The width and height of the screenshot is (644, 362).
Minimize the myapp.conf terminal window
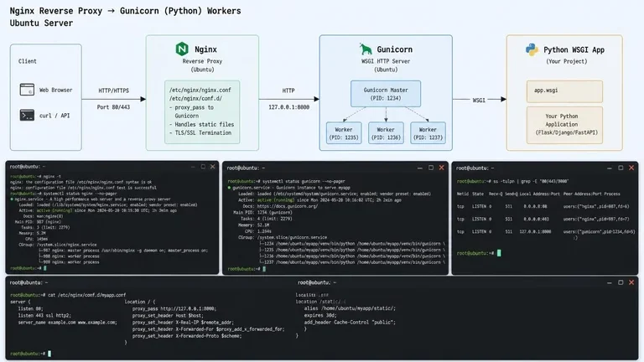610,282
